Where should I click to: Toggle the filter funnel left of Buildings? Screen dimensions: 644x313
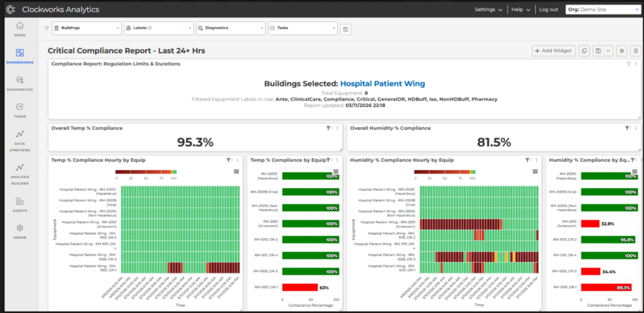tap(47, 28)
